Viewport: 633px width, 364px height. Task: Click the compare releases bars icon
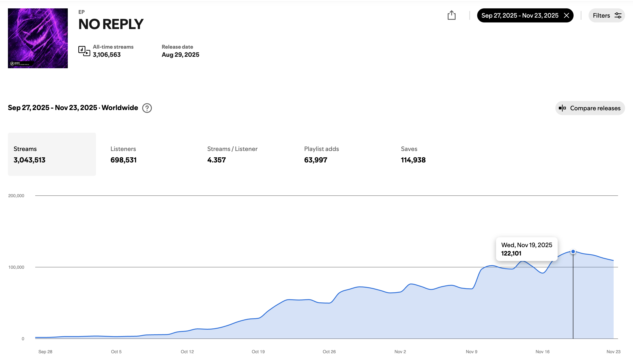coord(562,108)
